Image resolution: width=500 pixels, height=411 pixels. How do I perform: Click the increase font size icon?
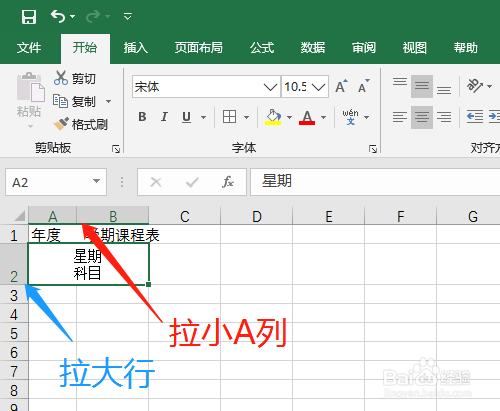pyautogui.click(x=341, y=87)
